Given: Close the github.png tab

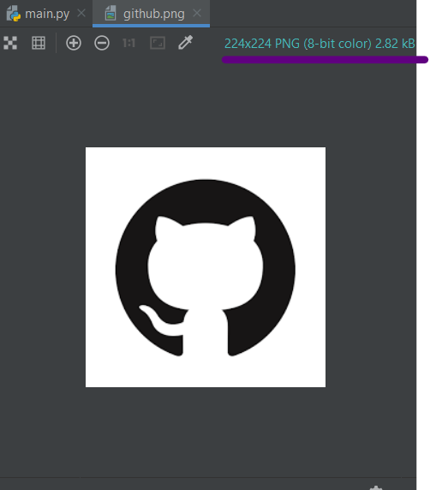Looking at the screenshot, I should click(197, 13).
